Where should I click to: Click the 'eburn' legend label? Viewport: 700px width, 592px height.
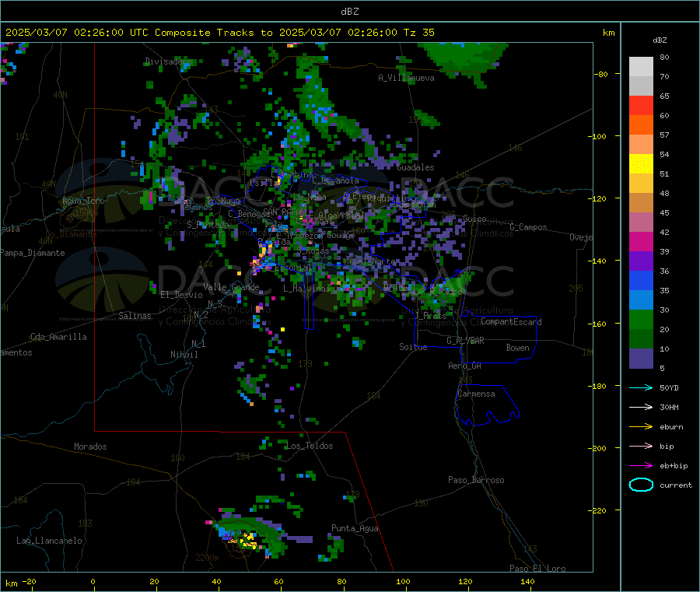click(x=671, y=427)
